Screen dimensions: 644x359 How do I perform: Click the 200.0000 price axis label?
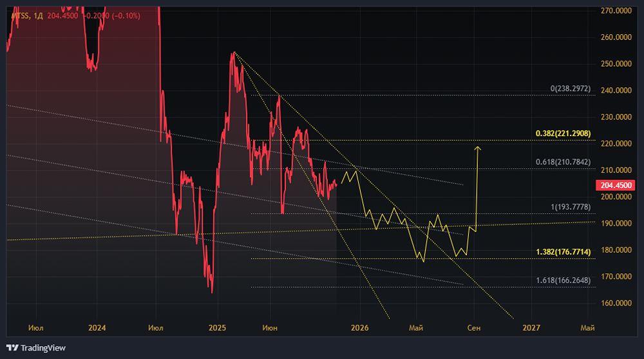point(616,197)
